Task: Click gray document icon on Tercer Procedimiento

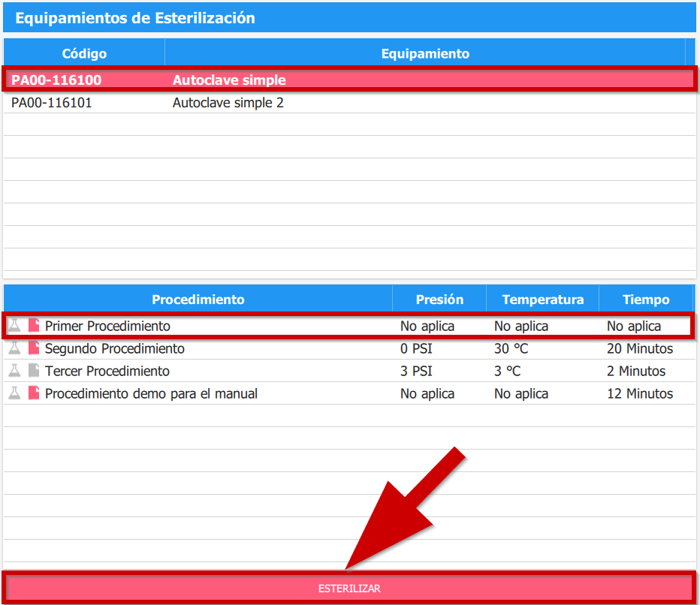Action: point(34,371)
